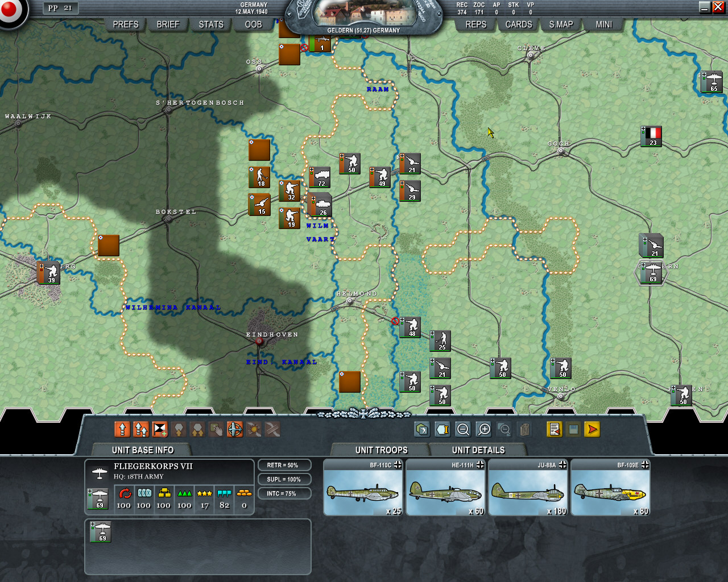Open the PREFS menu

click(126, 24)
